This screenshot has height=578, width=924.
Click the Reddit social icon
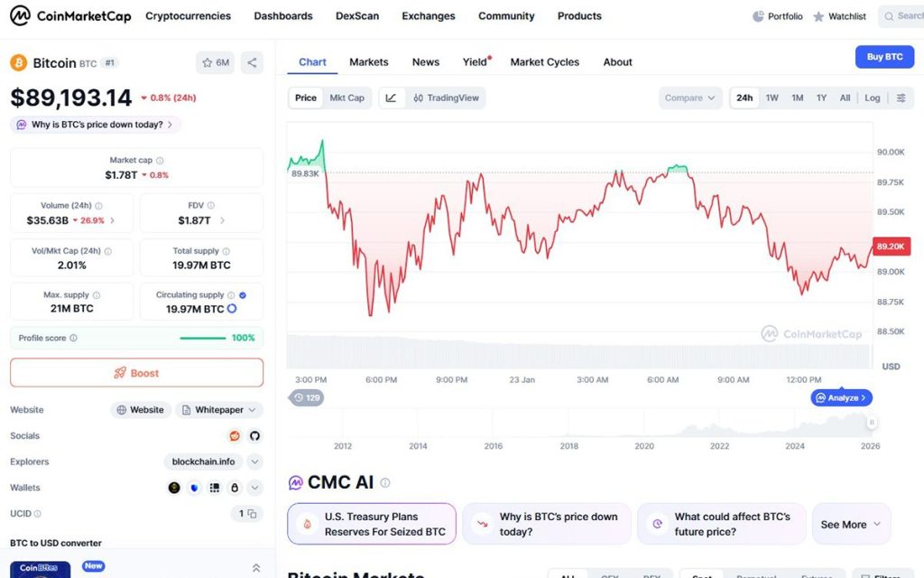[x=236, y=436]
